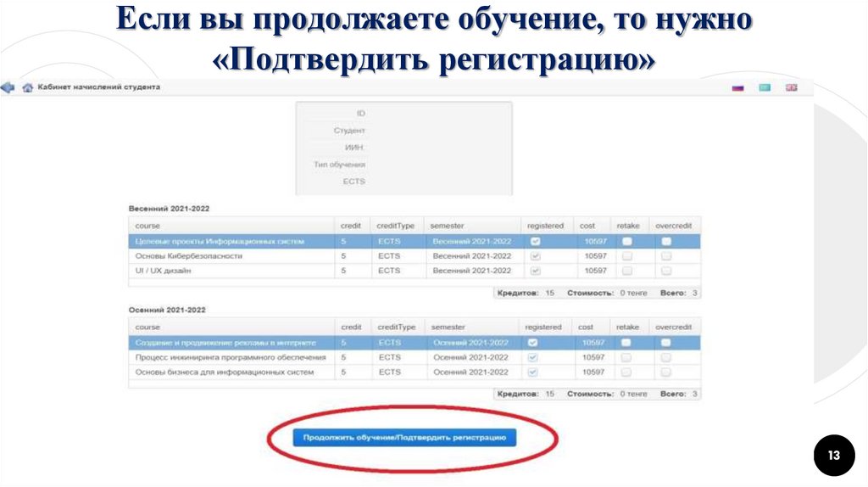Toggle registered checkbox for Создание и продвижение рекламы

pyautogui.click(x=532, y=343)
